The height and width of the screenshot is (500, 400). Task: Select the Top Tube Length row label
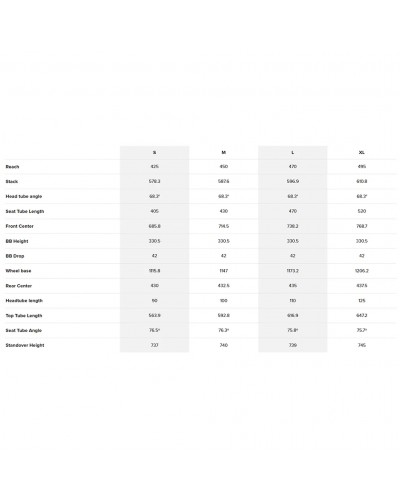point(24,316)
